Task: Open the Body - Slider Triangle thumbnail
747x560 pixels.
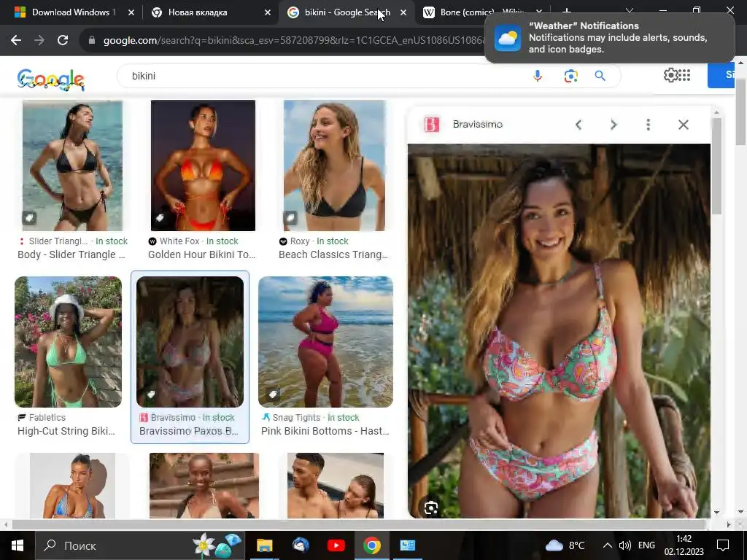Action: [x=72, y=166]
